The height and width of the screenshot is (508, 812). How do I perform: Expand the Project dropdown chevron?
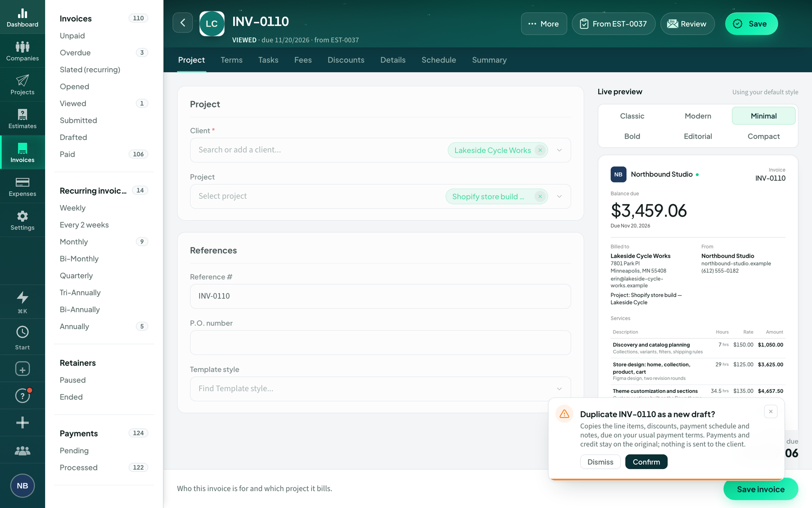coord(559,196)
